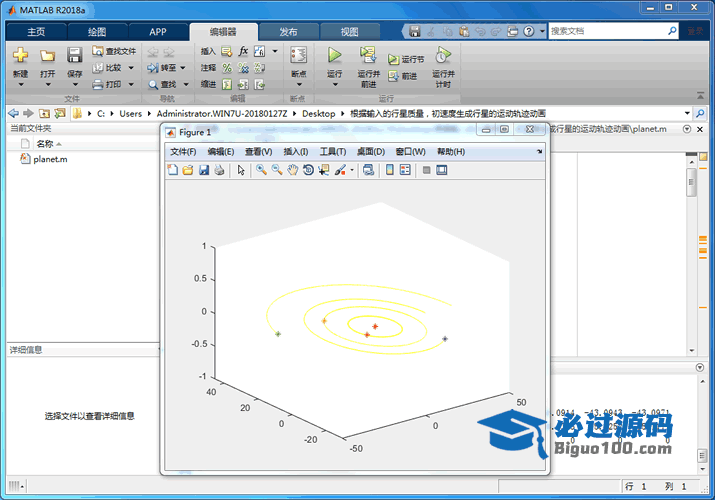Screen dimensions: 715x500
Task: Click the green Run (运行) arrow
Action: [x=335, y=55]
